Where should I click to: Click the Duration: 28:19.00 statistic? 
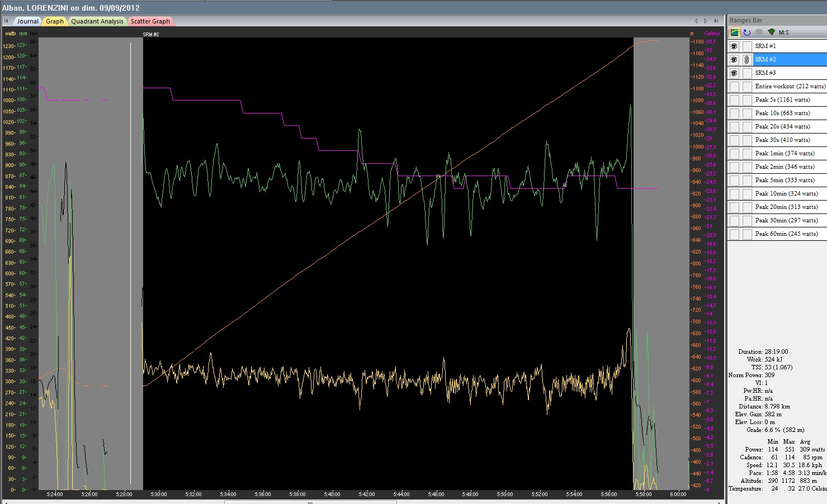(763, 352)
